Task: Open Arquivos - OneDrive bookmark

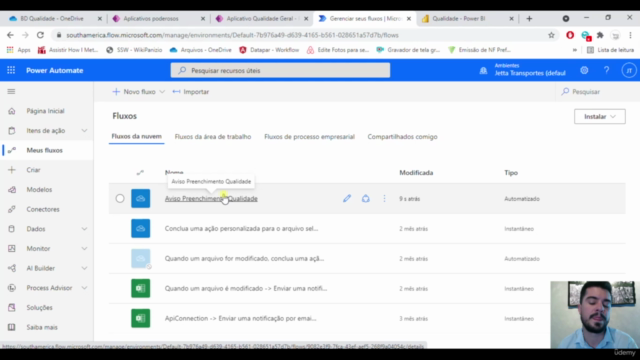Action: pyautogui.click(x=200, y=50)
